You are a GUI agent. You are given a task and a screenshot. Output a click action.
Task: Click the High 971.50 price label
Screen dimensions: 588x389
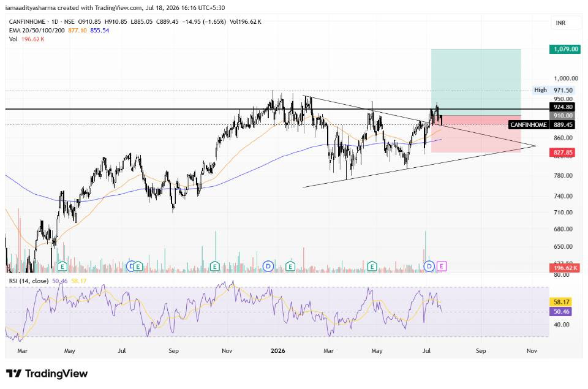click(554, 90)
